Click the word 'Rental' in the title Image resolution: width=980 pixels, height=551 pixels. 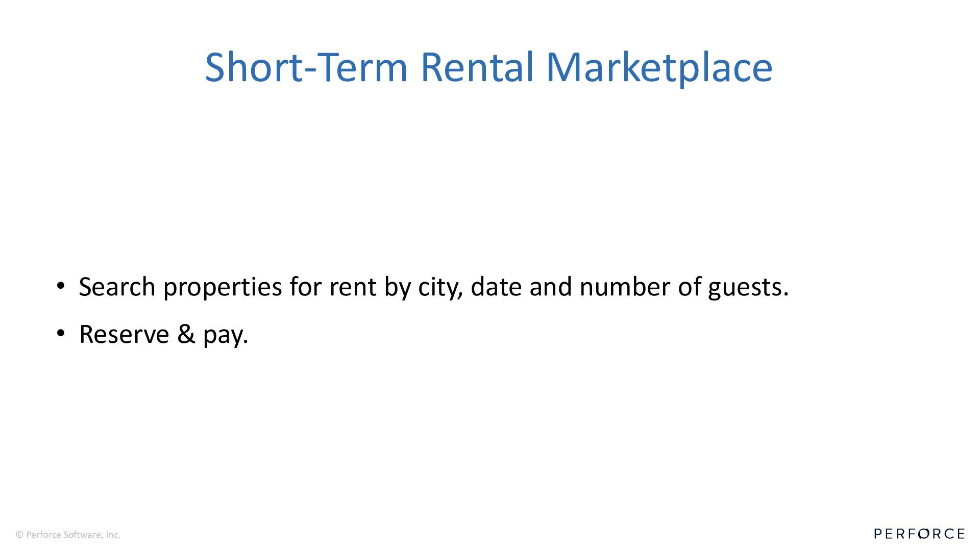(477, 67)
